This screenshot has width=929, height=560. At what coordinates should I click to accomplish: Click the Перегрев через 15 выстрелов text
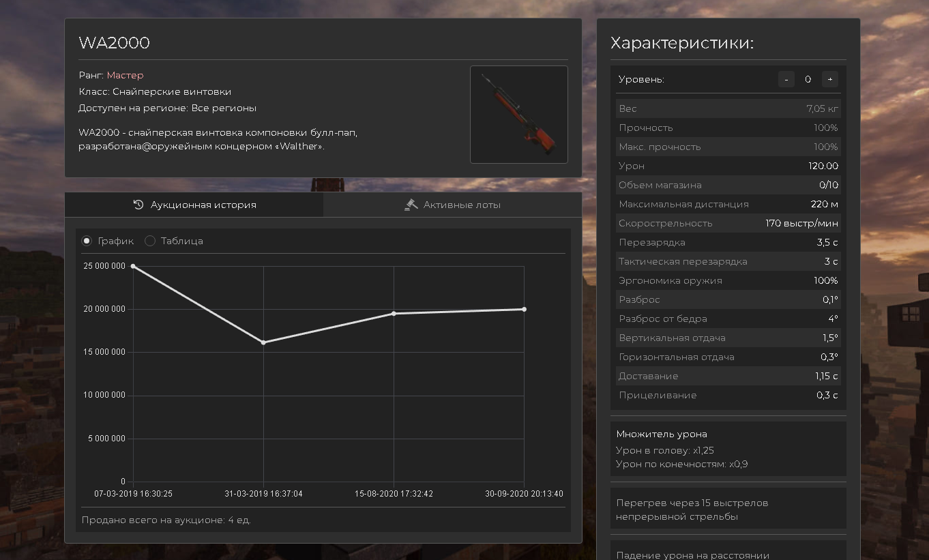pos(692,510)
